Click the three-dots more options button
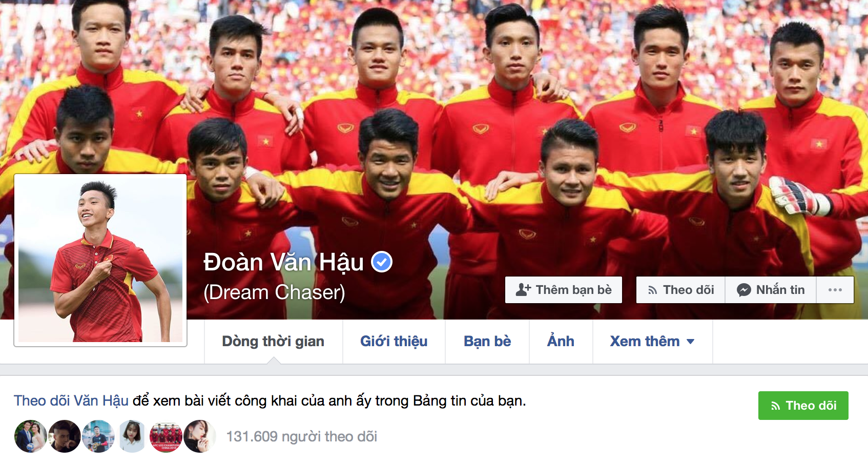This screenshot has height=466, width=868. pyautogui.click(x=835, y=290)
